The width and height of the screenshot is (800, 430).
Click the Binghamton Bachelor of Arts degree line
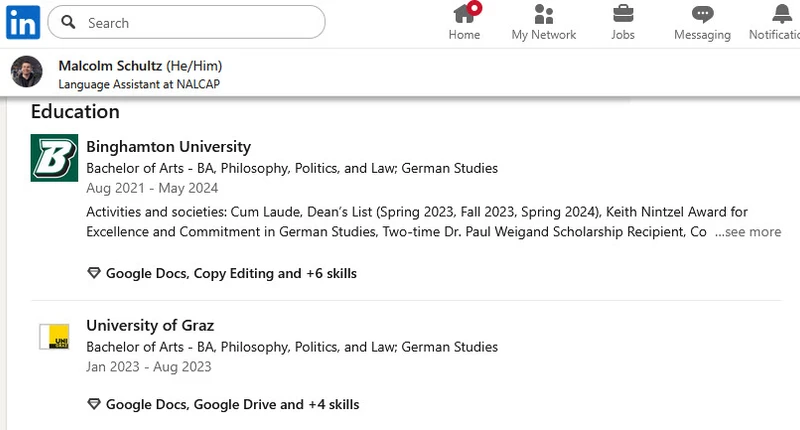pyautogui.click(x=292, y=168)
